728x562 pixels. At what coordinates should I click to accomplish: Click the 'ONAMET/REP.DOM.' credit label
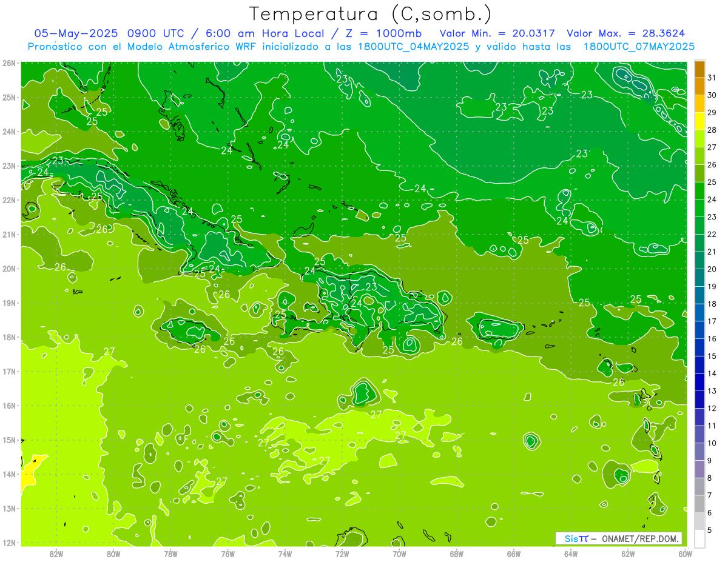(x=640, y=538)
